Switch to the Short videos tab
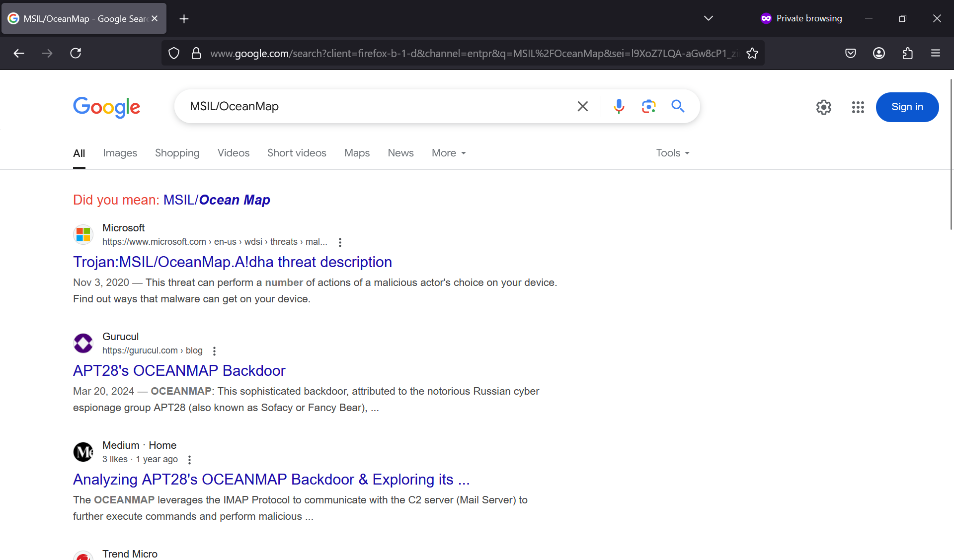Viewport: 954px width, 560px height. click(x=297, y=153)
